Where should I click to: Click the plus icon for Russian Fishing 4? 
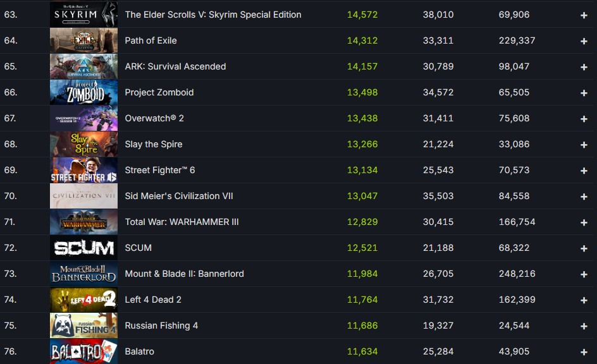point(584,326)
